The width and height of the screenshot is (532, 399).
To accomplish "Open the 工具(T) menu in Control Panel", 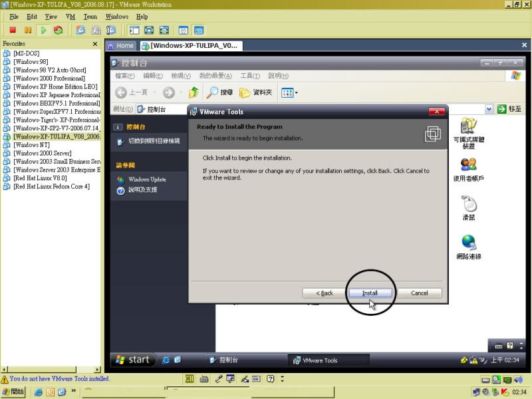I will (250, 76).
